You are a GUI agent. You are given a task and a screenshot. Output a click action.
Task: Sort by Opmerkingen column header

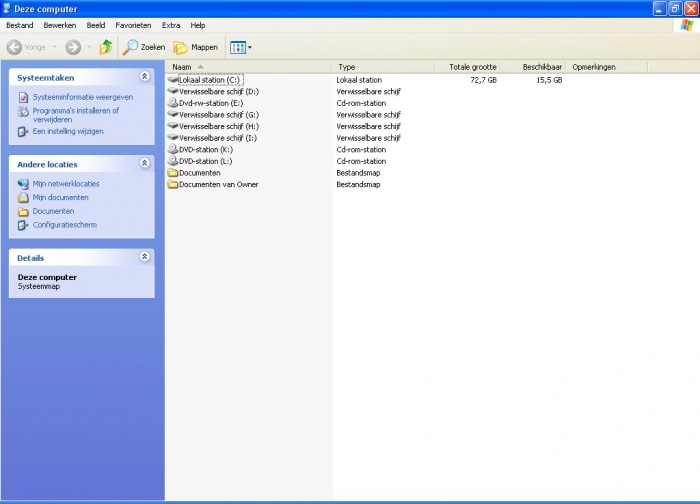click(x=607, y=67)
